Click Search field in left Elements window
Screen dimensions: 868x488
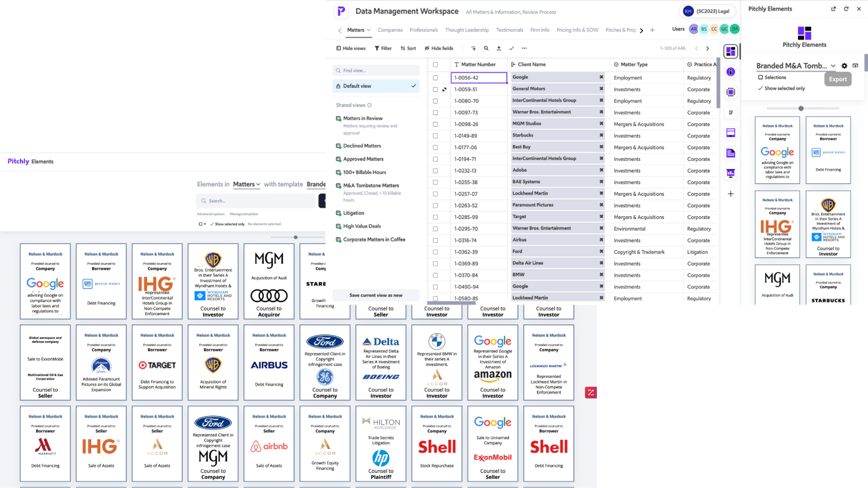pos(256,200)
